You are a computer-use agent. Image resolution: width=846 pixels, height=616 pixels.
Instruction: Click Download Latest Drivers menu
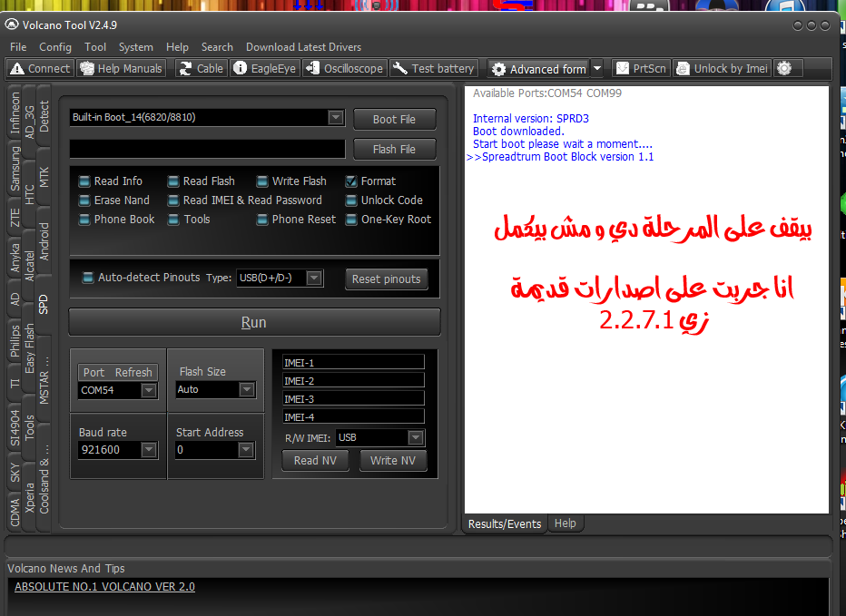[304, 47]
